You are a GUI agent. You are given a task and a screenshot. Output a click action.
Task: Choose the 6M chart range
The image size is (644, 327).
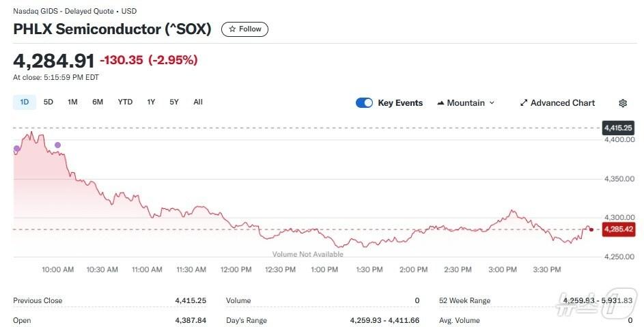coord(98,102)
